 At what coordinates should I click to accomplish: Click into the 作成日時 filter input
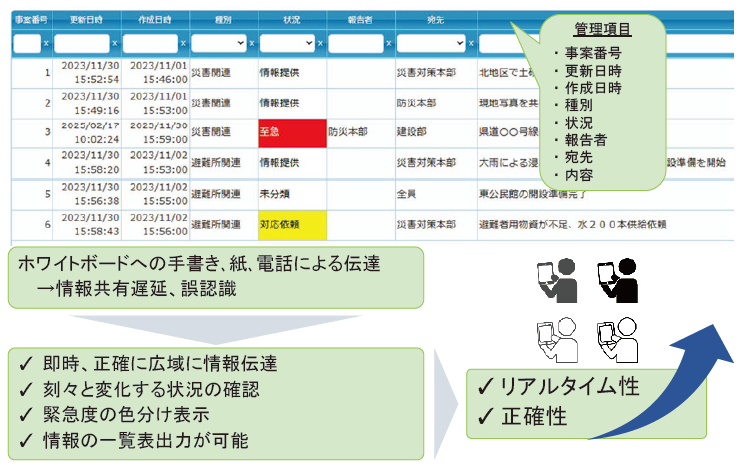[149, 44]
